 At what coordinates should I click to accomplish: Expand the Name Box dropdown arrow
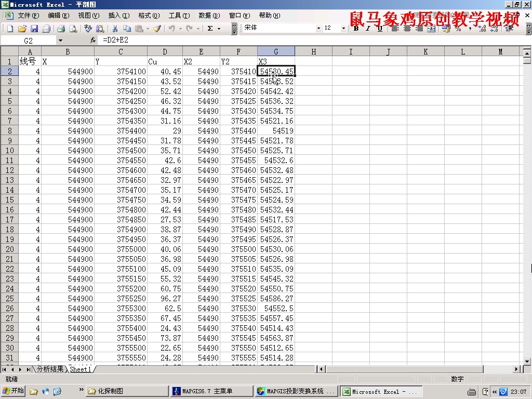(x=60, y=41)
